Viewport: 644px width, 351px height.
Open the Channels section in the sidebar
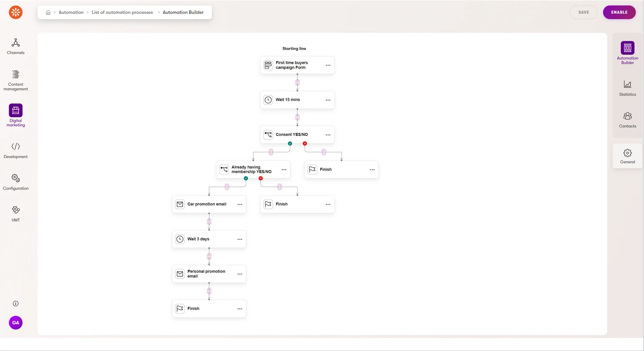[16, 46]
